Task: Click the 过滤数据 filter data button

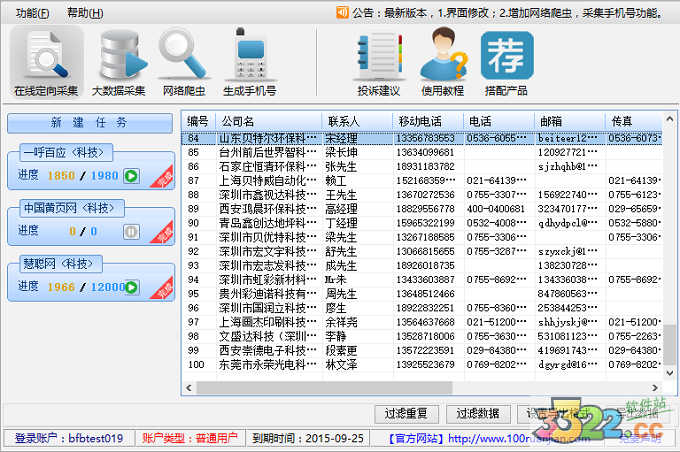Action: pyautogui.click(x=477, y=413)
